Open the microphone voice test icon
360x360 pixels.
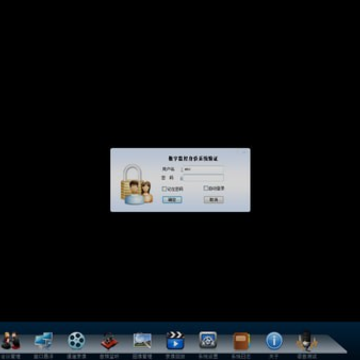tap(307, 341)
